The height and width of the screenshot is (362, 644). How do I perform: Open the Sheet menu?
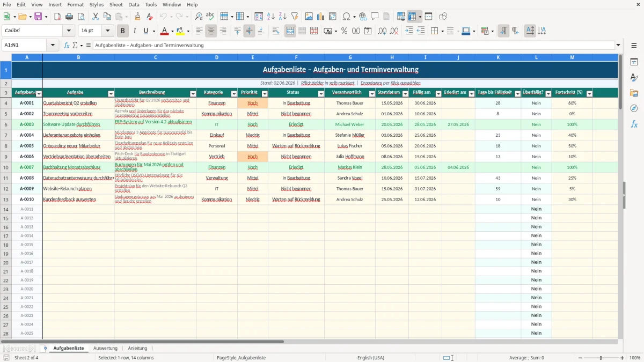click(116, 4)
